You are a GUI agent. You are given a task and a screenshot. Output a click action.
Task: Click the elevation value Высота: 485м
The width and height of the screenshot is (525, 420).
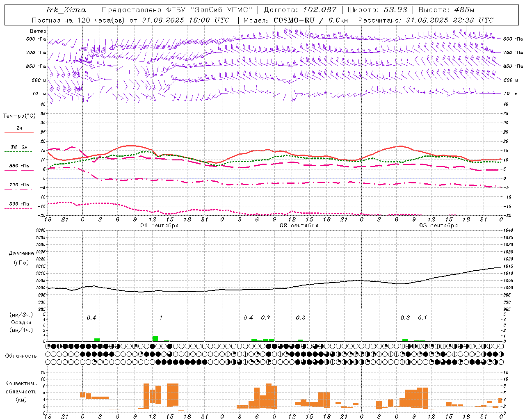coord(446,9)
